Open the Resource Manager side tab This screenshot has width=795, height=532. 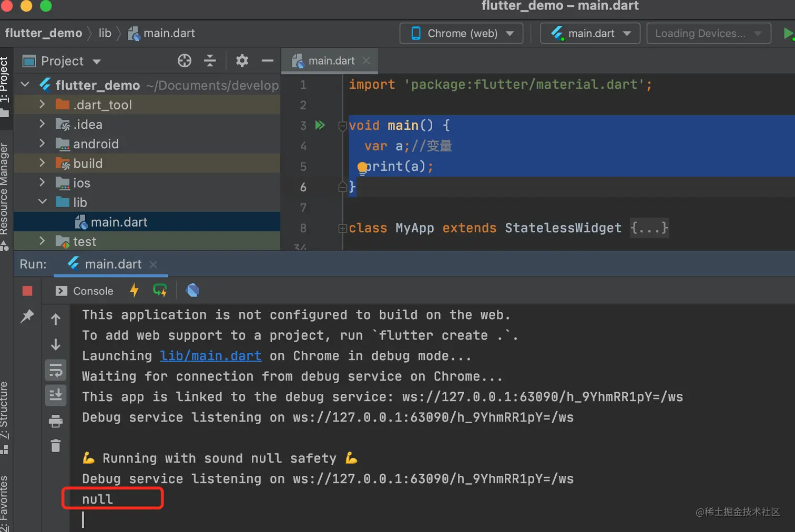pos(4,196)
